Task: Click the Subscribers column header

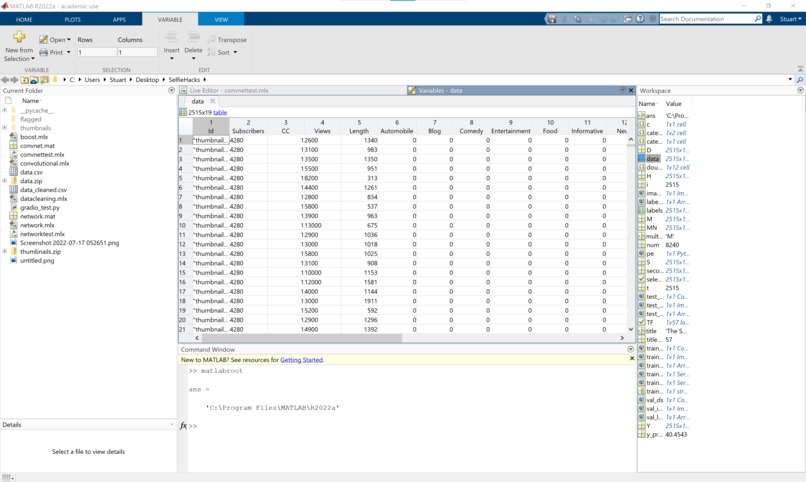Action: tap(248, 127)
